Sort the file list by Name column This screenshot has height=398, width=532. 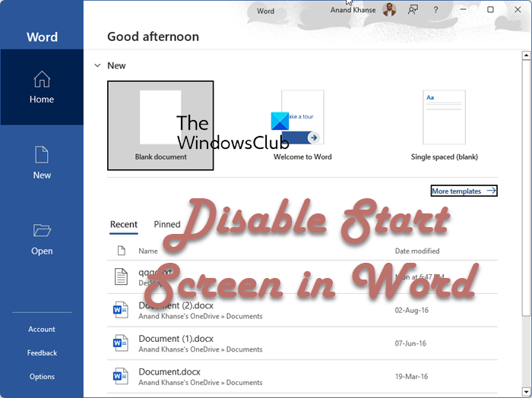coord(148,251)
